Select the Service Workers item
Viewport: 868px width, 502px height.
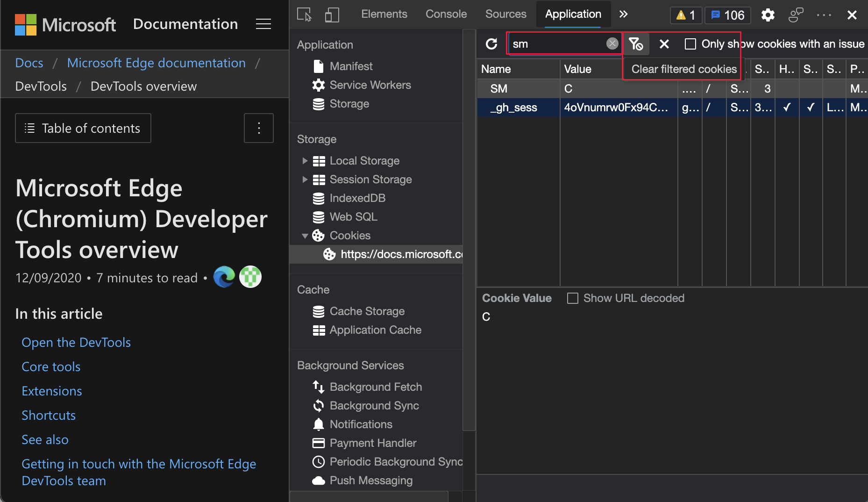(370, 85)
